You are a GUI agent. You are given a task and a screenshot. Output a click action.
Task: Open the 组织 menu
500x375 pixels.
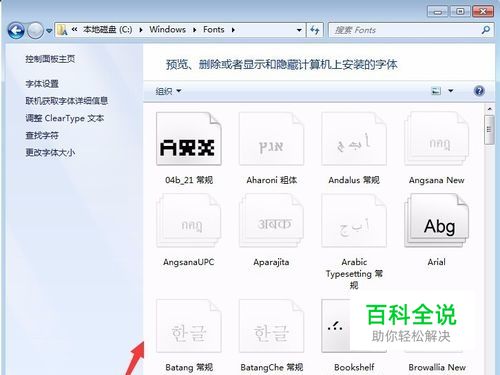coord(168,91)
